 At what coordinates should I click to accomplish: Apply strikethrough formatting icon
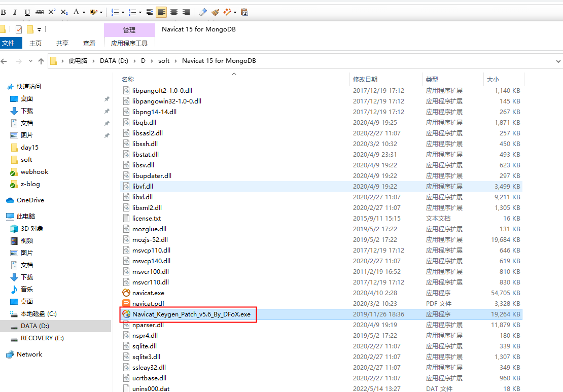[x=40, y=12]
